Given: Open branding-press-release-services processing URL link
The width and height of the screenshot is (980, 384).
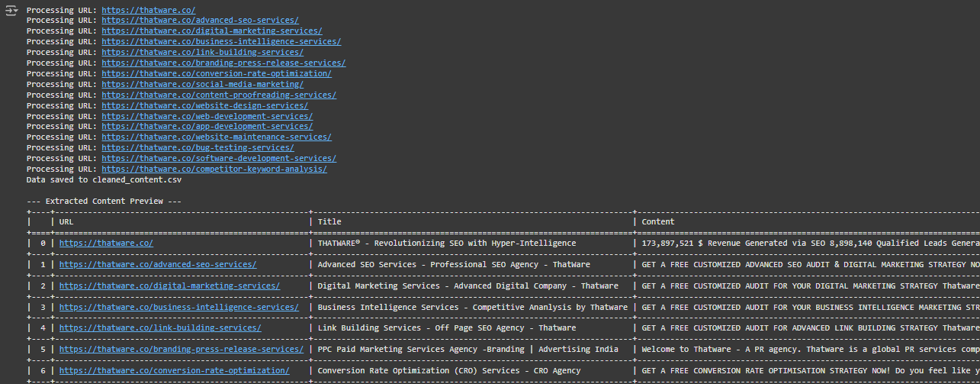Looking at the screenshot, I should point(223,63).
